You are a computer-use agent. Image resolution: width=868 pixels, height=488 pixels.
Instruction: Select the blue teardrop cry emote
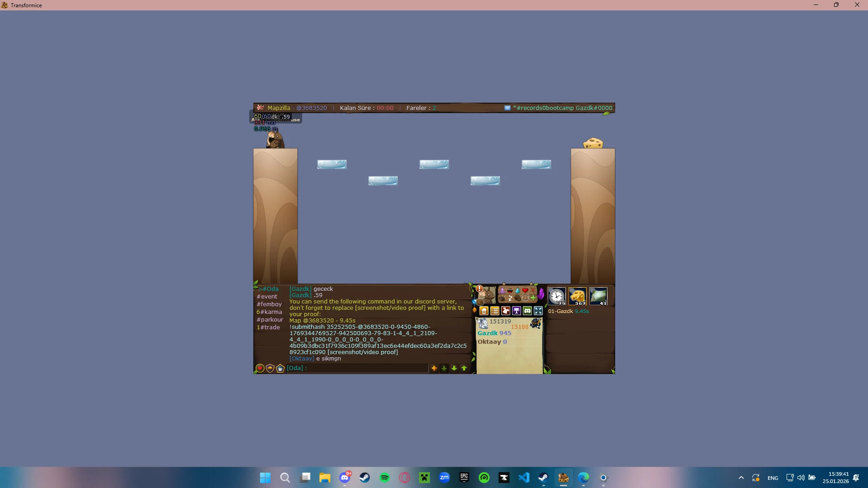point(517,290)
